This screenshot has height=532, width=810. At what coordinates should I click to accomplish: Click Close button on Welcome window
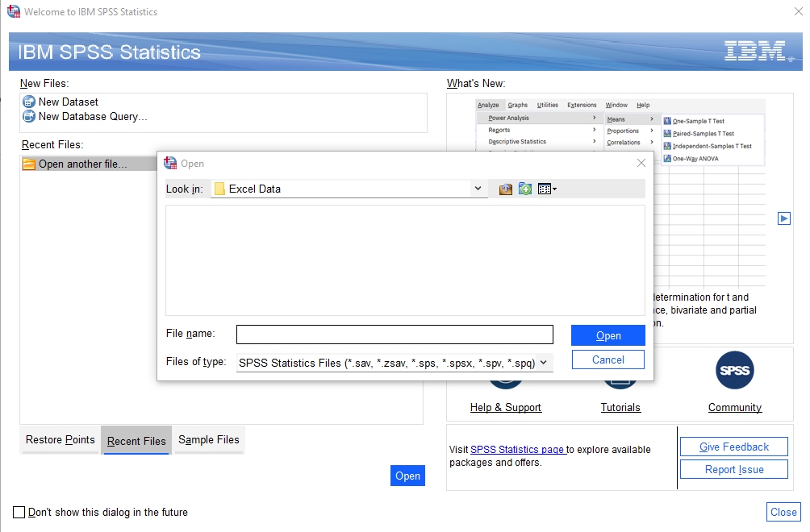coord(783,512)
